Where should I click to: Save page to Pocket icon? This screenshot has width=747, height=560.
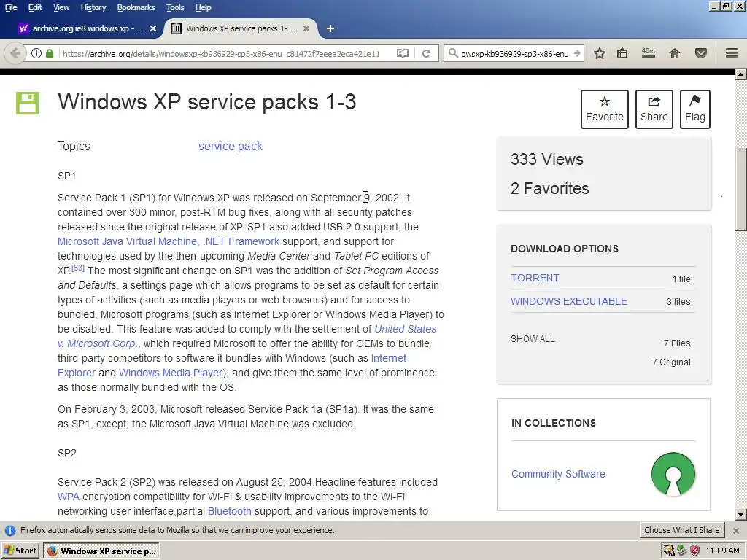701,53
